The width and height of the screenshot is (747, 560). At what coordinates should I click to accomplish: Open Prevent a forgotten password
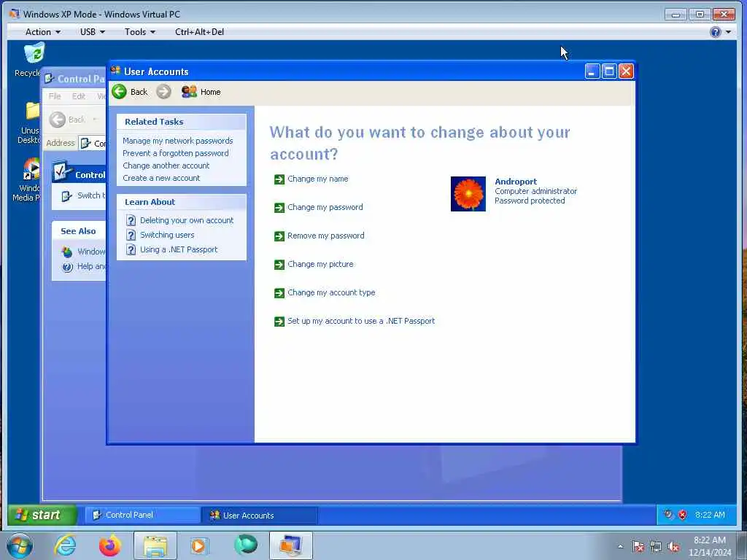pyautogui.click(x=175, y=153)
